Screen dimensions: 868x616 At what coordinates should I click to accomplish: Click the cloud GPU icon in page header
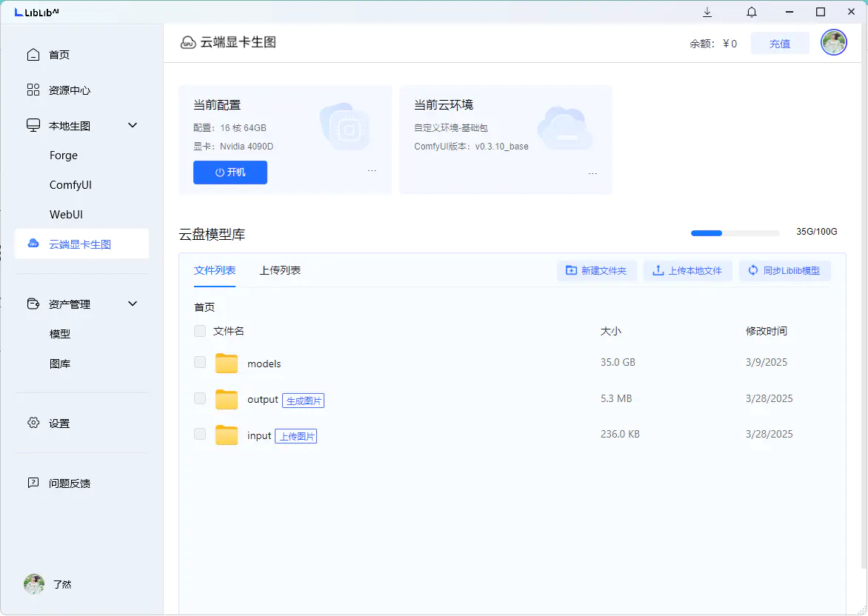pyautogui.click(x=188, y=43)
